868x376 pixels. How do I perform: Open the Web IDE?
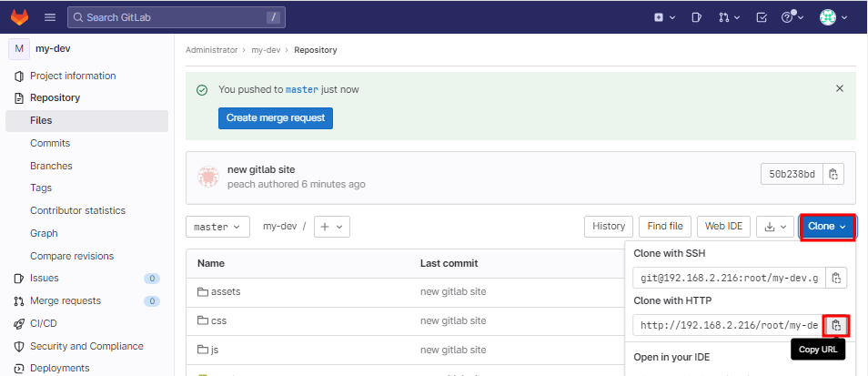723,226
